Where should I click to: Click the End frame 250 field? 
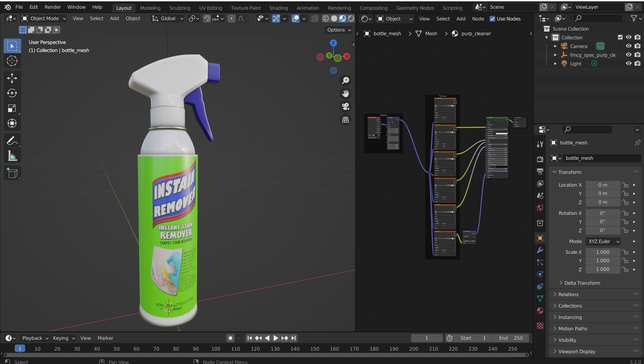pyautogui.click(x=511, y=338)
